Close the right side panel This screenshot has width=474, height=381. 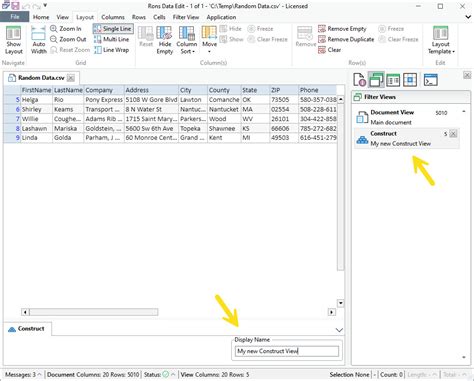coord(467,75)
